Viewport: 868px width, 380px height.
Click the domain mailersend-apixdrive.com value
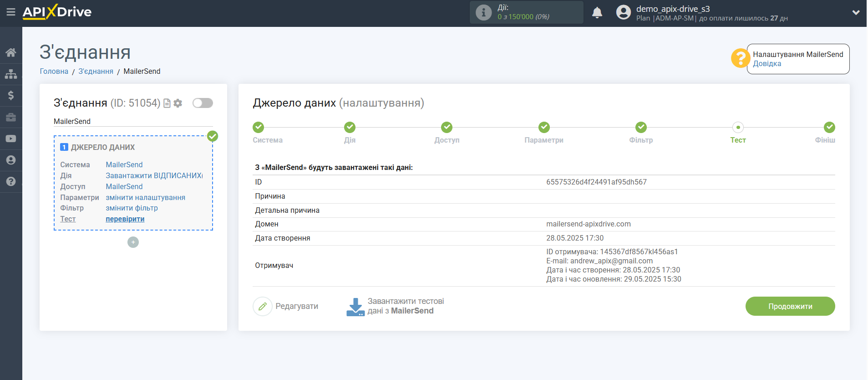pos(589,224)
